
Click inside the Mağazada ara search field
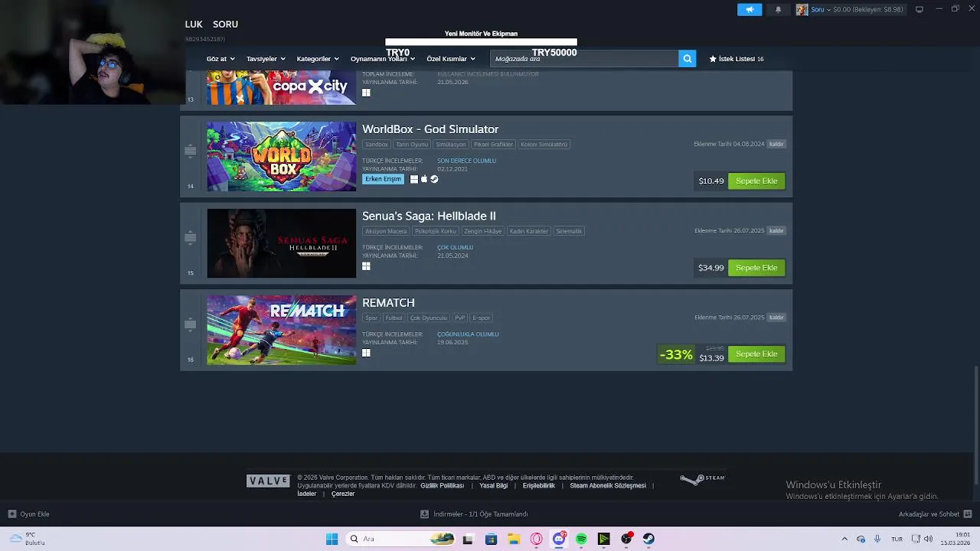[584, 58]
